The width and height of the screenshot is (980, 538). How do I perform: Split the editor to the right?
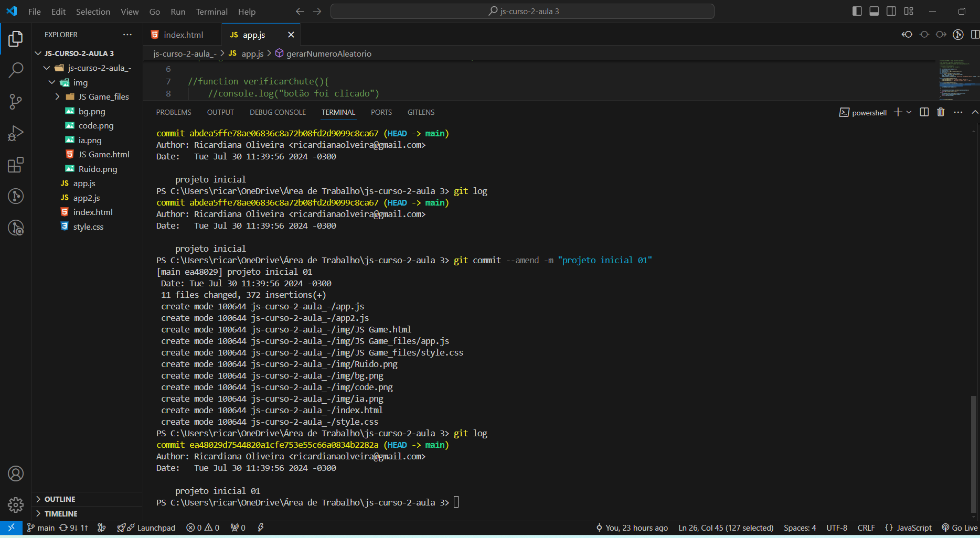click(x=975, y=35)
